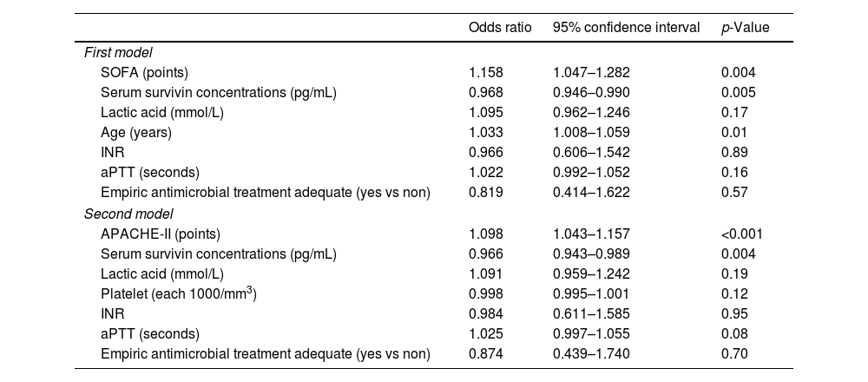Click the confidence interval "0.611–1.585" for INR

591,313
